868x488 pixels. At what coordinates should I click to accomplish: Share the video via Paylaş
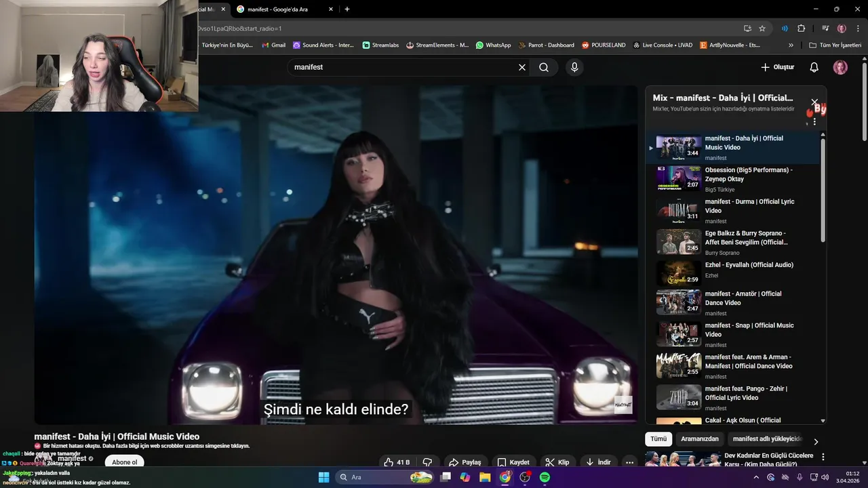(465, 462)
